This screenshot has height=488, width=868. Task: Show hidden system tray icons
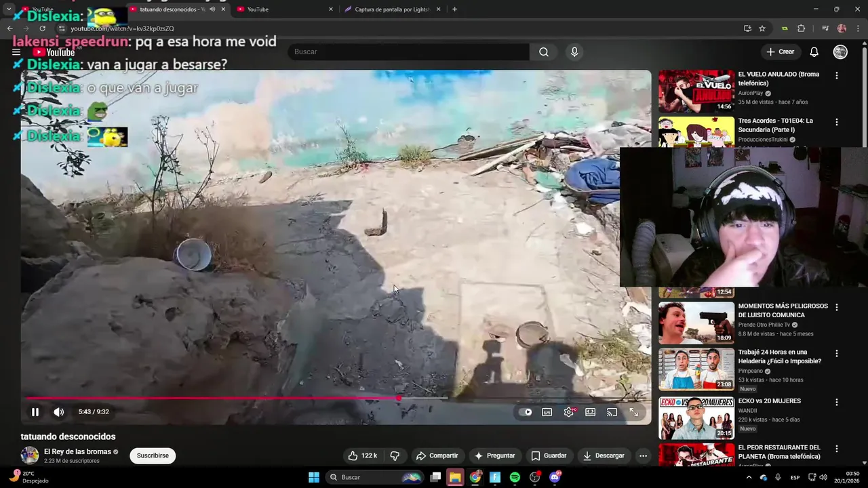click(x=749, y=477)
